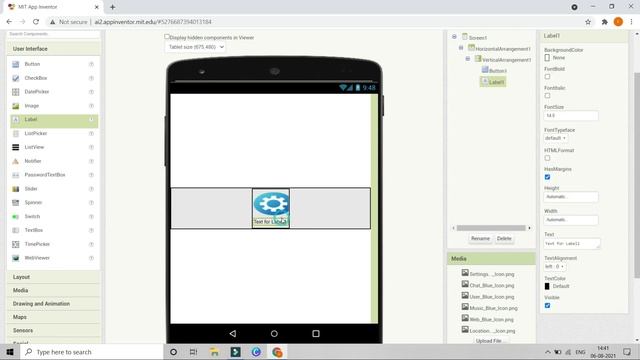Delete the selected component
This screenshot has width=640, height=360.
(x=504, y=238)
